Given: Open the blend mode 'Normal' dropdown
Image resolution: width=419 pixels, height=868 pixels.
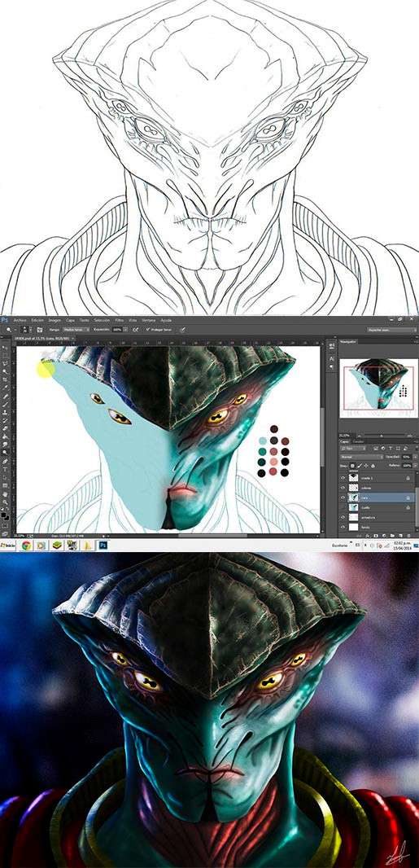Looking at the screenshot, I should (361, 457).
